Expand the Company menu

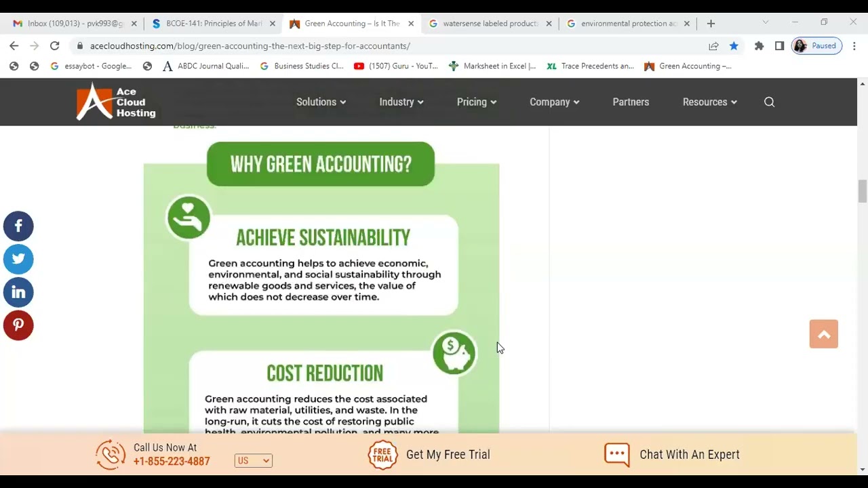pyautogui.click(x=554, y=102)
